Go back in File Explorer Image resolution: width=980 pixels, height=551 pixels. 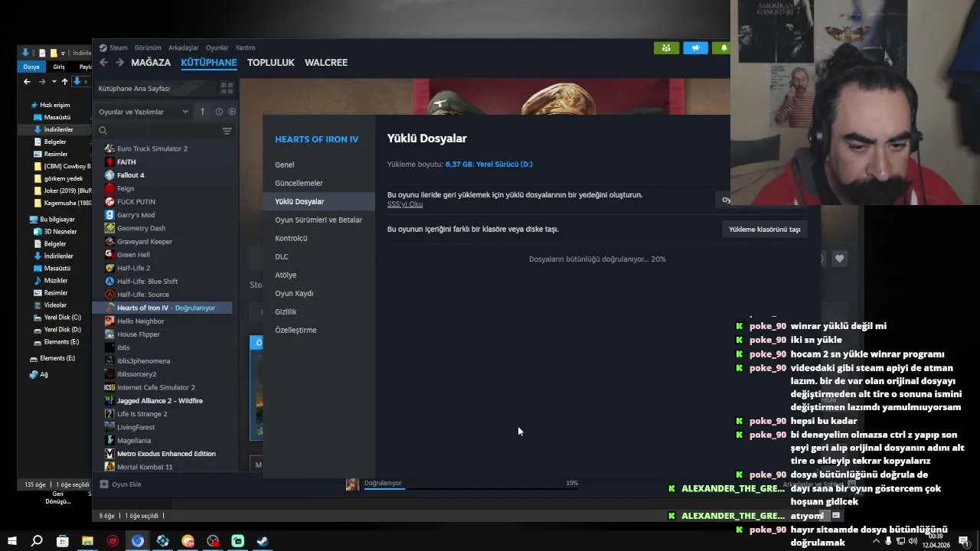coord(27,81)
